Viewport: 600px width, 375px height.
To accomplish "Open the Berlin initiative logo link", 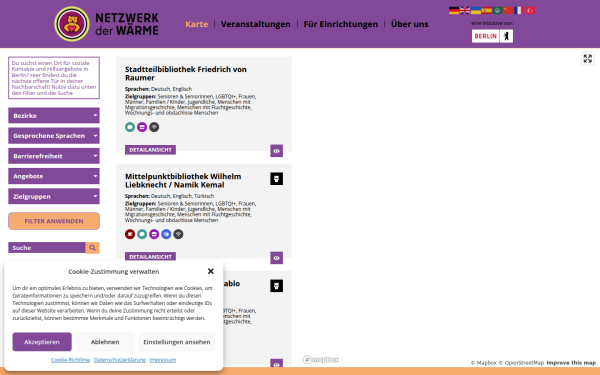I will [492, 36].
